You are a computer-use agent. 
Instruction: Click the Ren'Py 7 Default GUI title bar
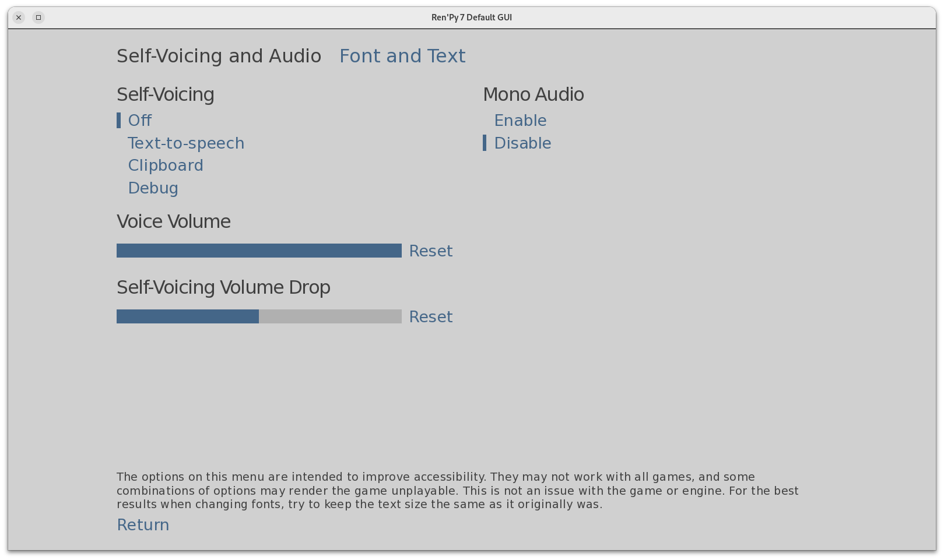point(471,17)
